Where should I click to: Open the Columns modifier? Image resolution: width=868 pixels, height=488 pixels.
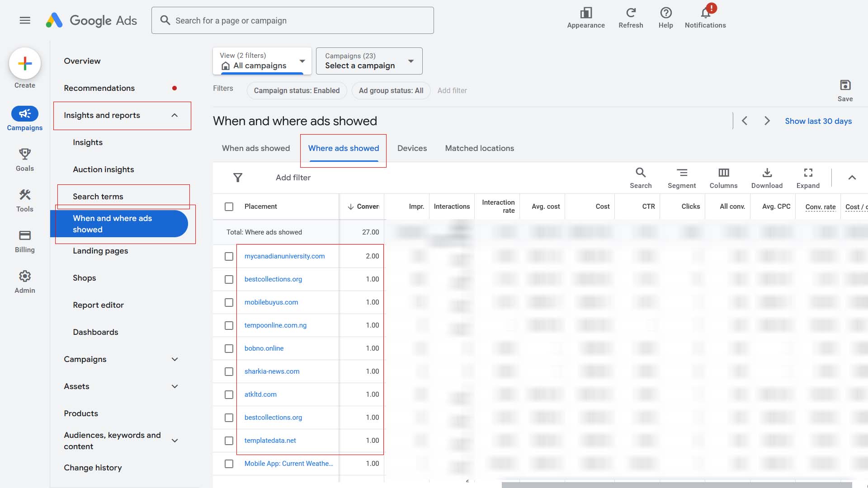click(723, 178)
